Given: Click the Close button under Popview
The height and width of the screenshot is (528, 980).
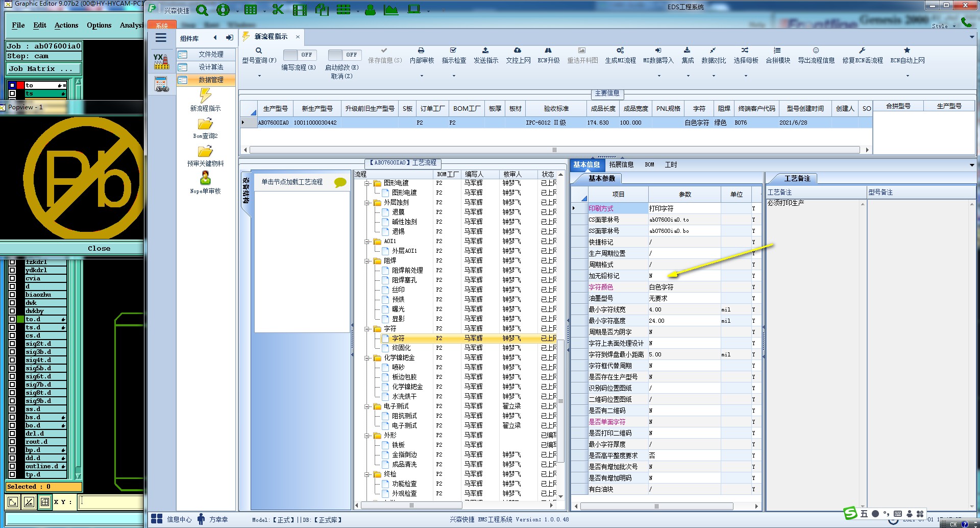Looking at the screenshot, I should click(99, 249).
